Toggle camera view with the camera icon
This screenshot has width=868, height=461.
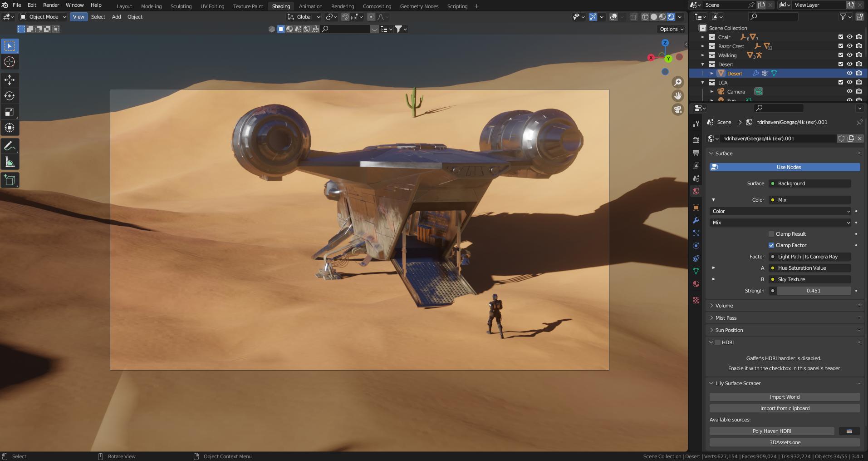pyautogui.click(x=678, y=109)
